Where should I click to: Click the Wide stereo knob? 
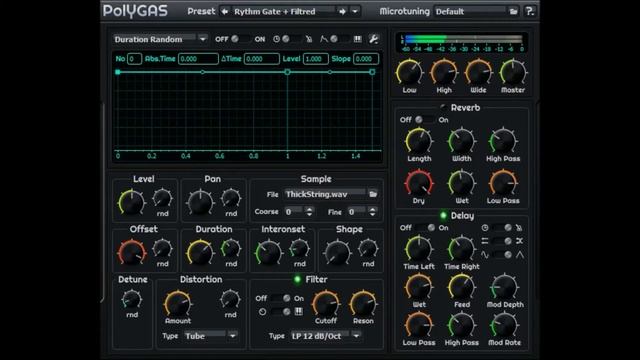click(478, 73)
